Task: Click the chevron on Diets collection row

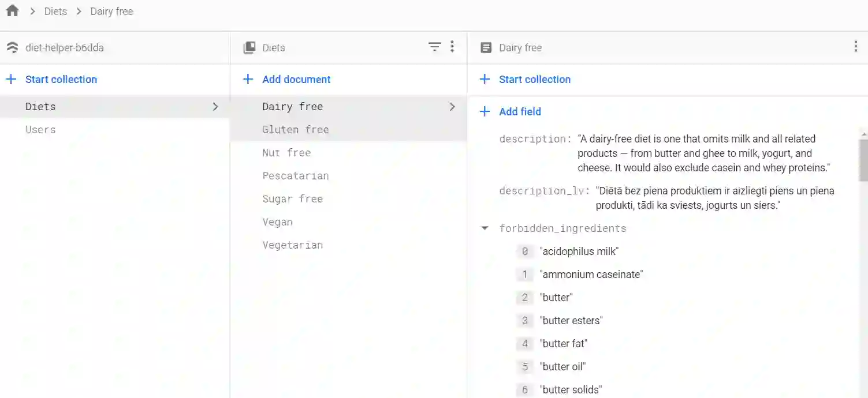Action: coord(215,107)
